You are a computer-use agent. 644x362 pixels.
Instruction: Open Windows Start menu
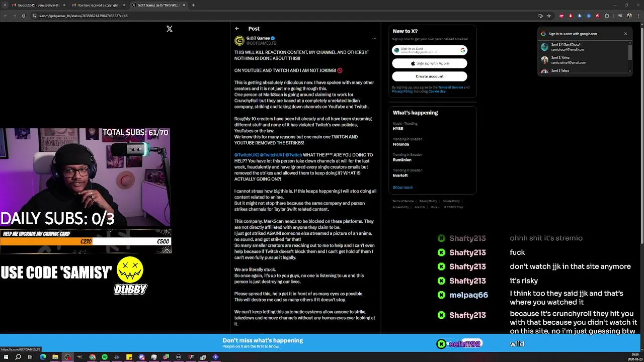6,357
